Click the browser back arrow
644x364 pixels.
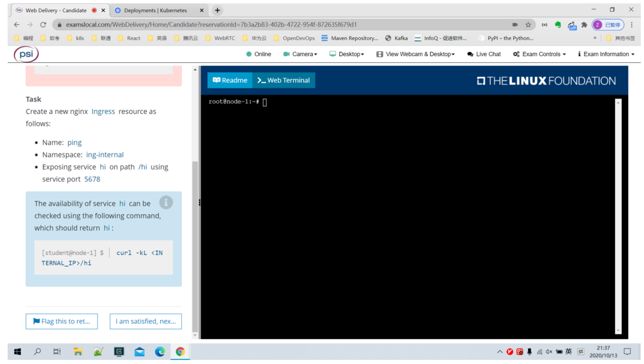[17, 24]
